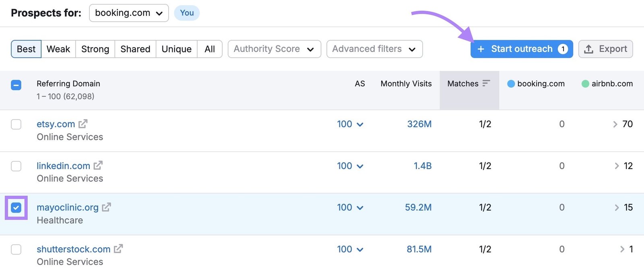Click the green airbnb.com legend dot
This screenshot has height=275, width=644.
[x=585, y=84]
